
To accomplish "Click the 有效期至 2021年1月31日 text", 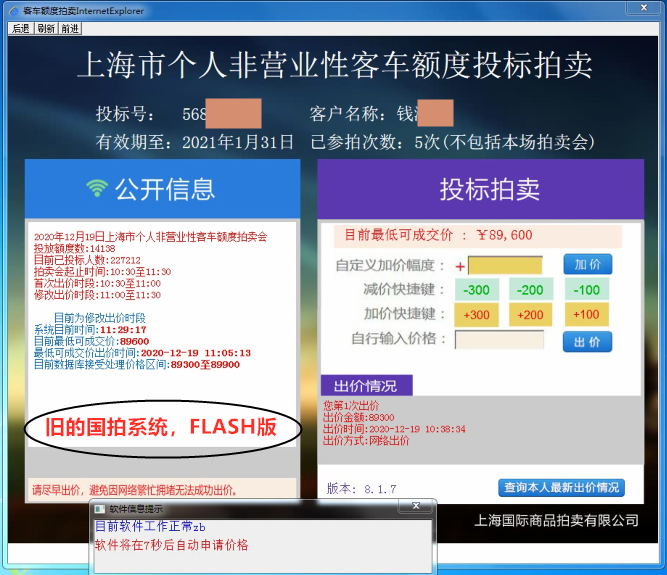I will (194, 142).
